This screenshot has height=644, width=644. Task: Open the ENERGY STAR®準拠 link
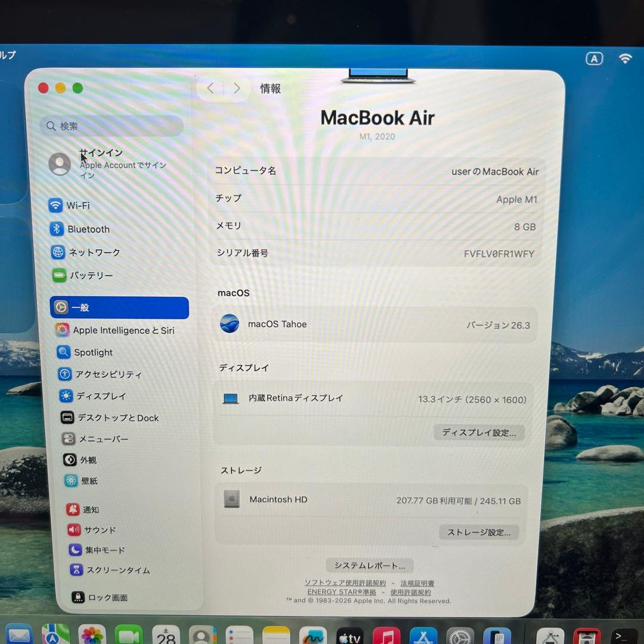(x=341, y=592)
